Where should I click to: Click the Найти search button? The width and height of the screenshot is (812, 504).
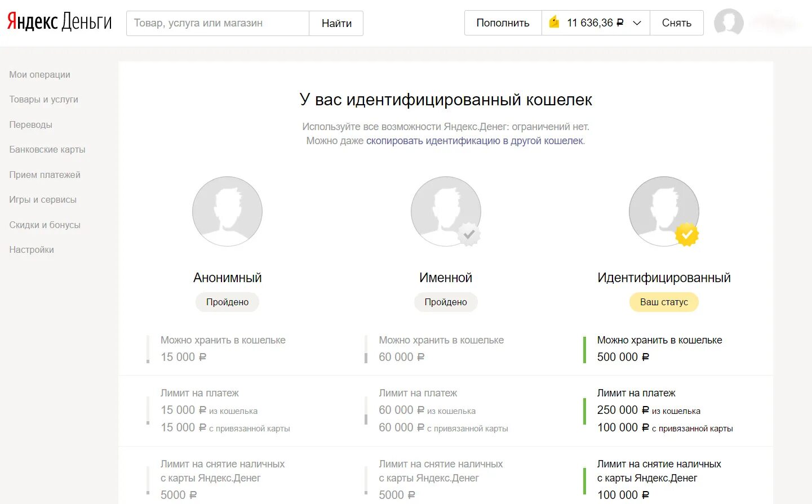click(336, 23)
